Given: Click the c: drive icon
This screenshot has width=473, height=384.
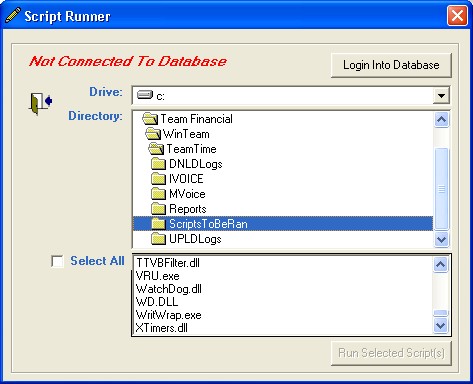Looking at the screenshot, I should coord(145,95).
